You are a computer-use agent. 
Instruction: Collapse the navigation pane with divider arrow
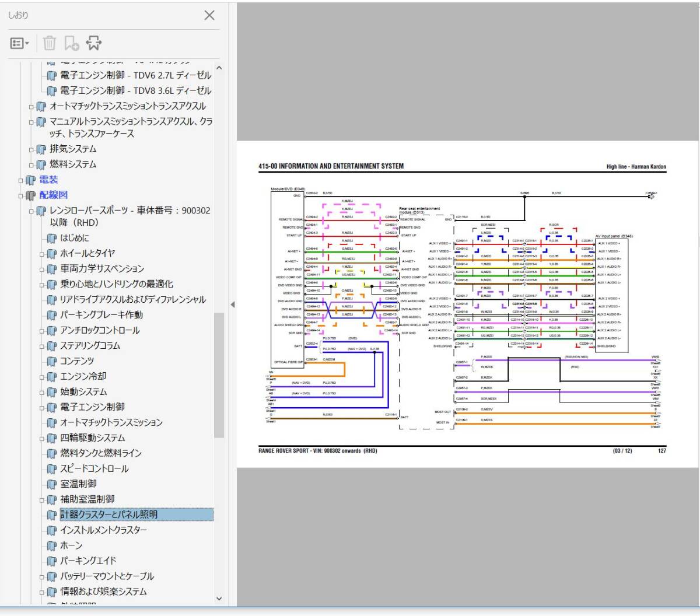pos(232,304)
